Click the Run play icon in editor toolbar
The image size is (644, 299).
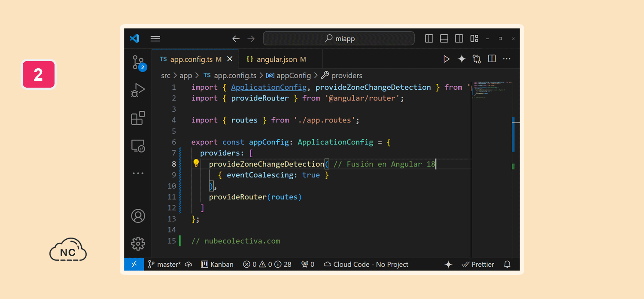[447, 59]
